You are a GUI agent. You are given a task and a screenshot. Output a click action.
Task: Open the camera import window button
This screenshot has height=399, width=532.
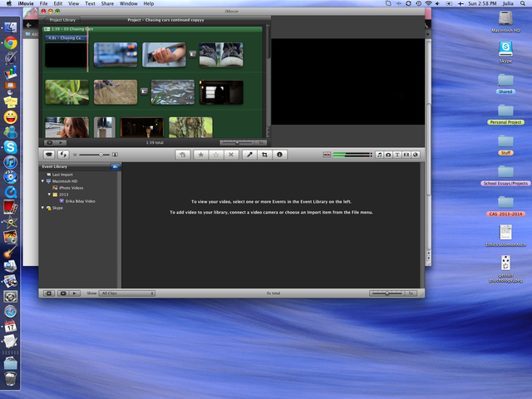49,155
